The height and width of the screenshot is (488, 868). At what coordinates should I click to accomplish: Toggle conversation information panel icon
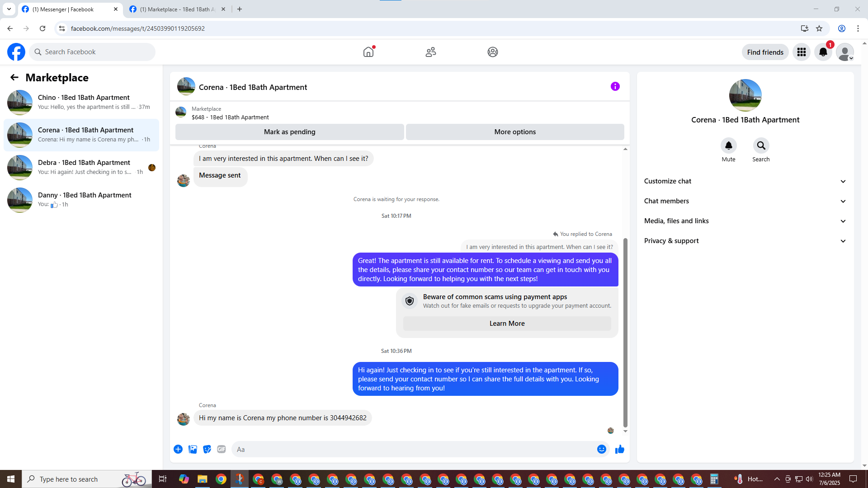point(615,86)
